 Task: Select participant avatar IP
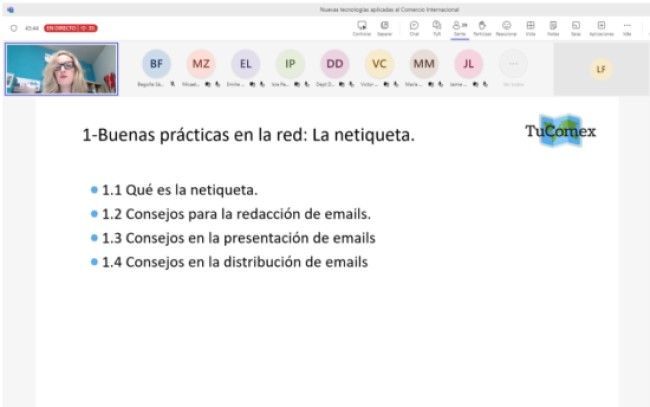click(x=290, y=64)
